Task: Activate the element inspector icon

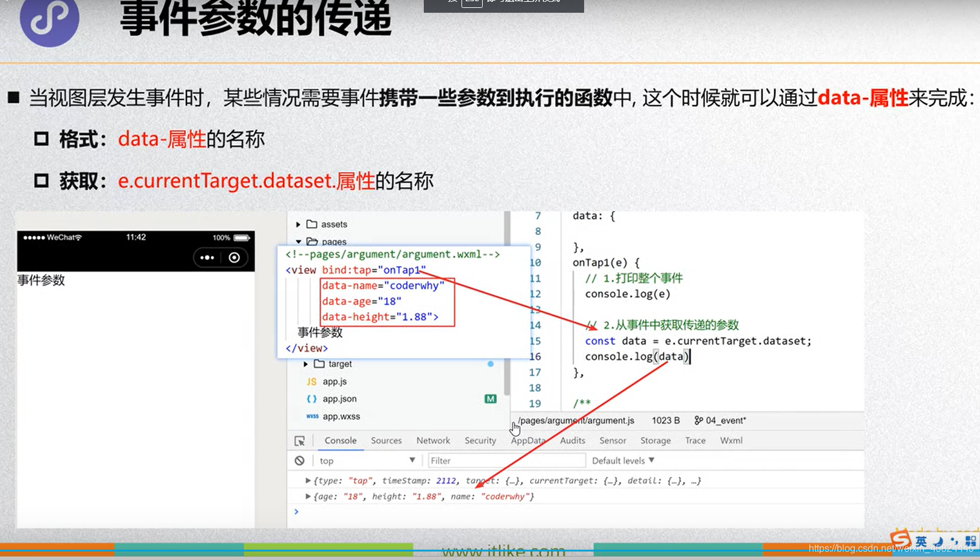Action: [x=299, y=441]
